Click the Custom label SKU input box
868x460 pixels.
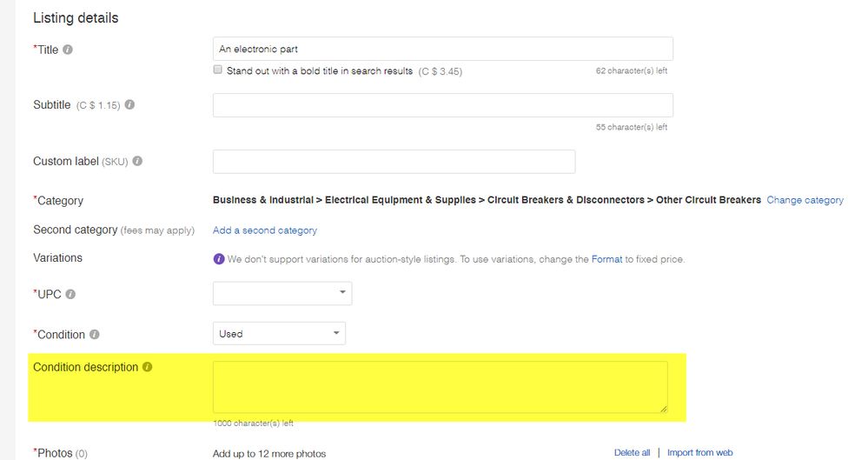coord(394,161)
